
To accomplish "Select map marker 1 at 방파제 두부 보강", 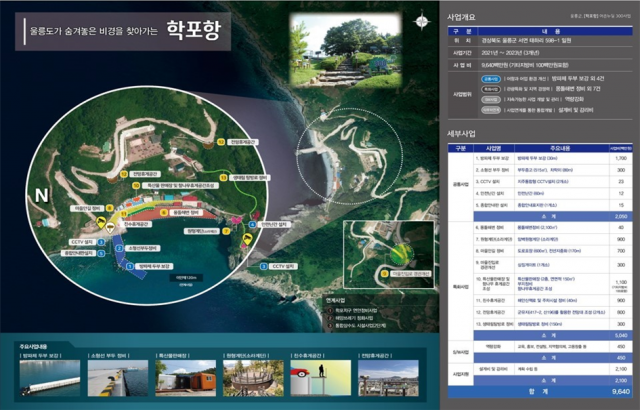I will pyautogui.click(x=132, y=267).
